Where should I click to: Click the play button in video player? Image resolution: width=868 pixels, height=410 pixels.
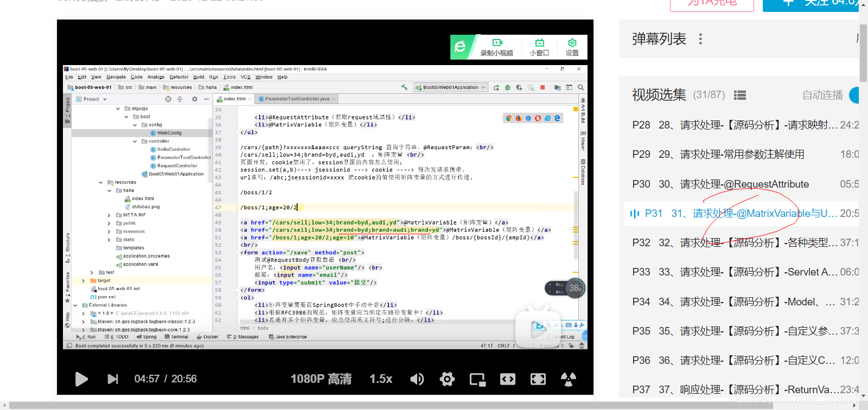[81, 379]
